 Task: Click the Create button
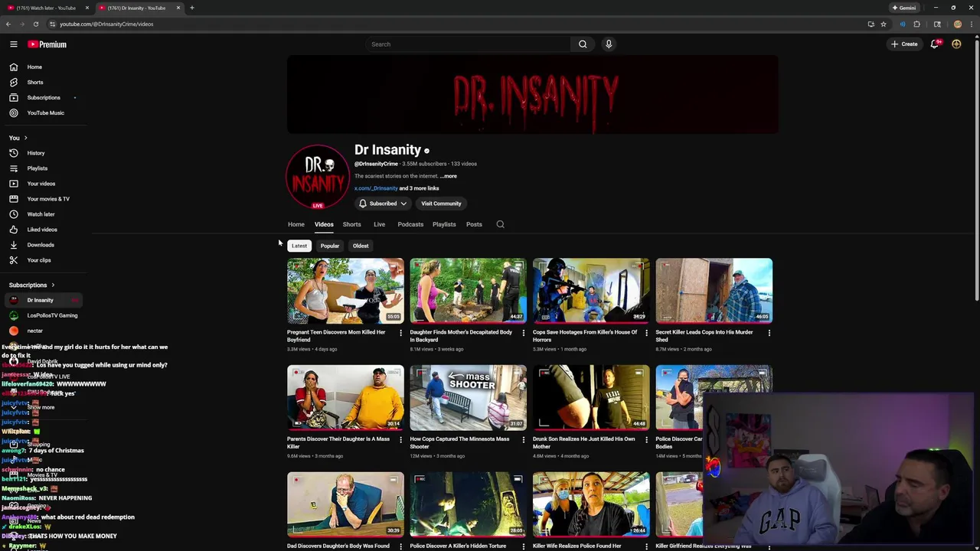[904, 44]
